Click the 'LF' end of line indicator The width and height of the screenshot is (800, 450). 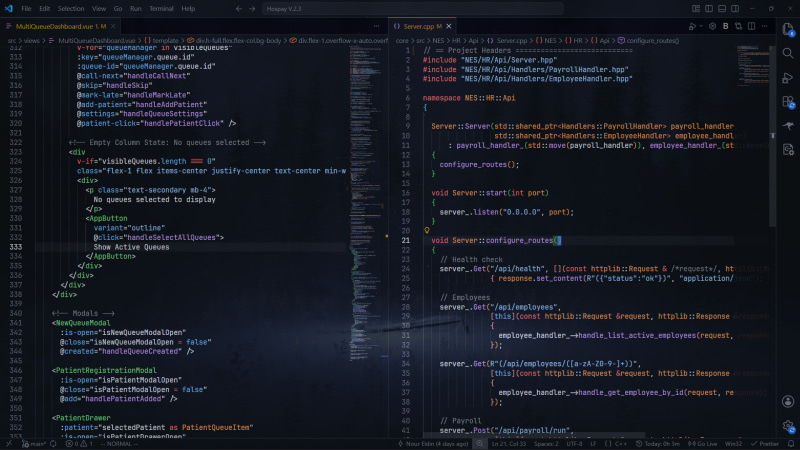tap(593, 444)
